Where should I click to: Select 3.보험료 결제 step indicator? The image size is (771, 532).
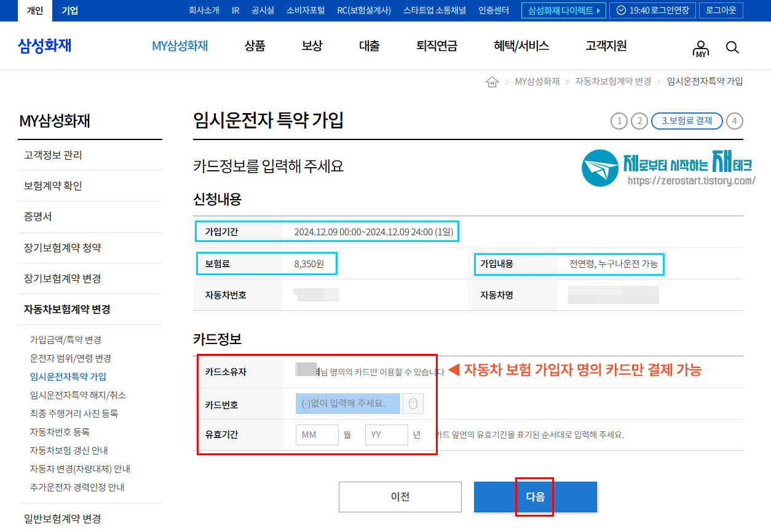point(687,121)
